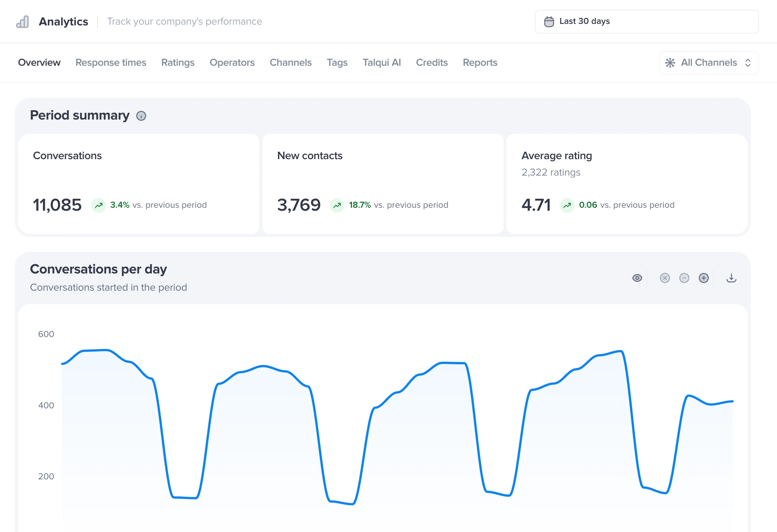Click the Analytics bar chart icon
The width and height of the screenshot is (777, 532).
[x=22, y=22]
